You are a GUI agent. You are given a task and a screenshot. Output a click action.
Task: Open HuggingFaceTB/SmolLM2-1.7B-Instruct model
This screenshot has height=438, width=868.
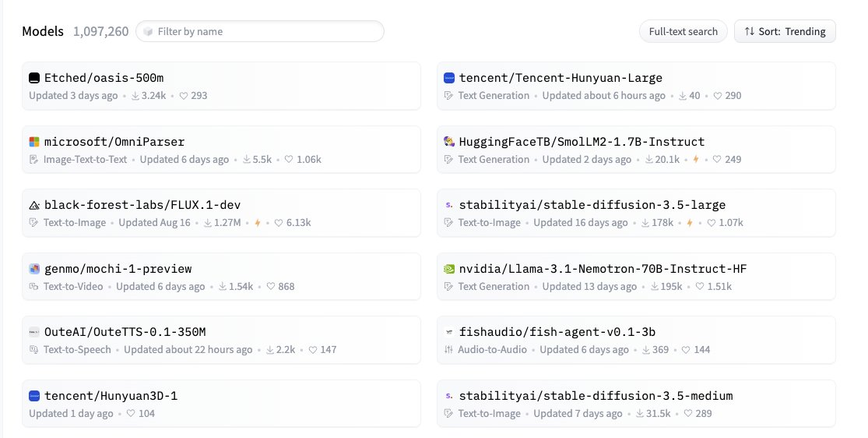[582, 142]
